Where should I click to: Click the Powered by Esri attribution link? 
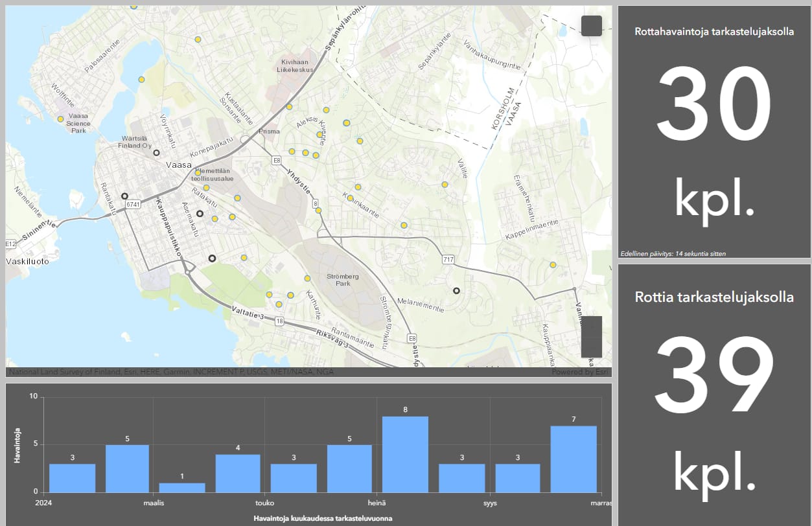pyautogui.click(x=580, y=372)
